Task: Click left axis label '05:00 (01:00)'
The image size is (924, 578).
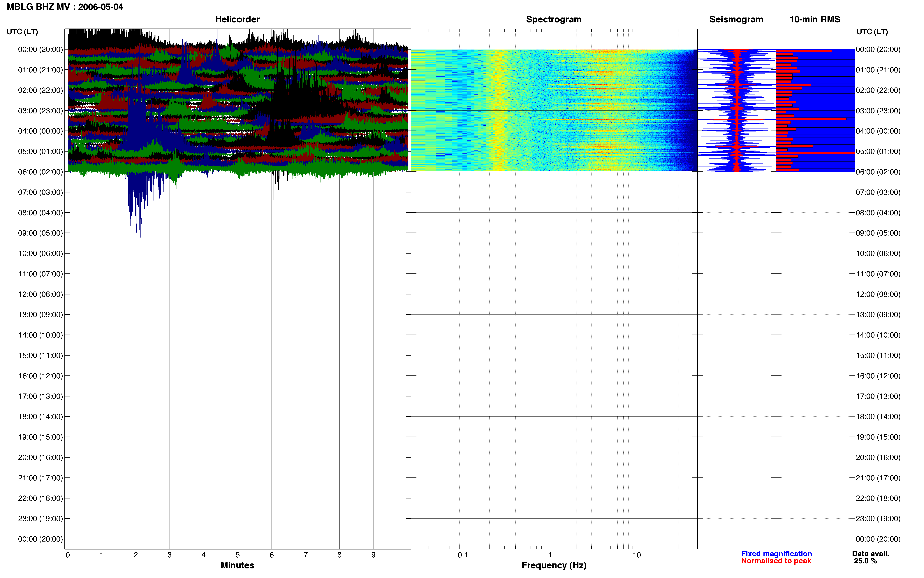Action: tap(41, 151)
